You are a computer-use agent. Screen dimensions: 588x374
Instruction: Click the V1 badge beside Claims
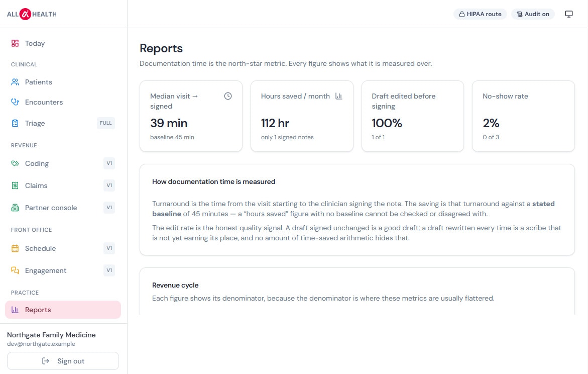(x=109, y=185)
